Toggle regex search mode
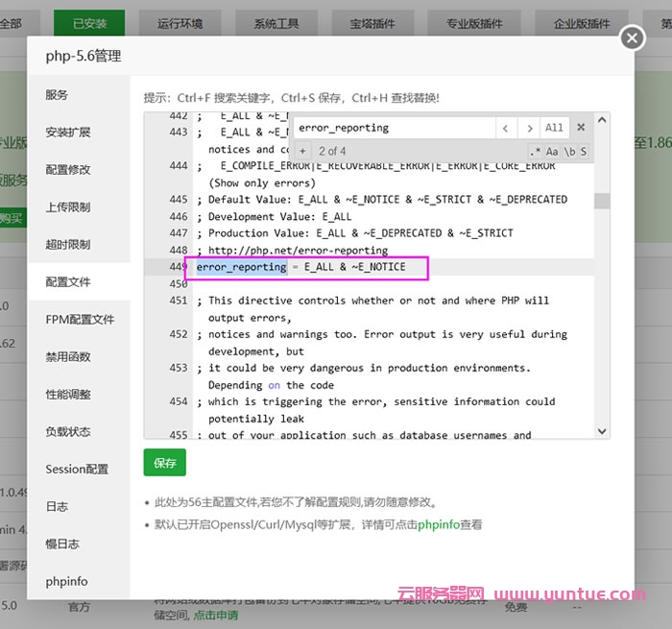This screenshot has height=629, width=672. [x=536, y=152]
